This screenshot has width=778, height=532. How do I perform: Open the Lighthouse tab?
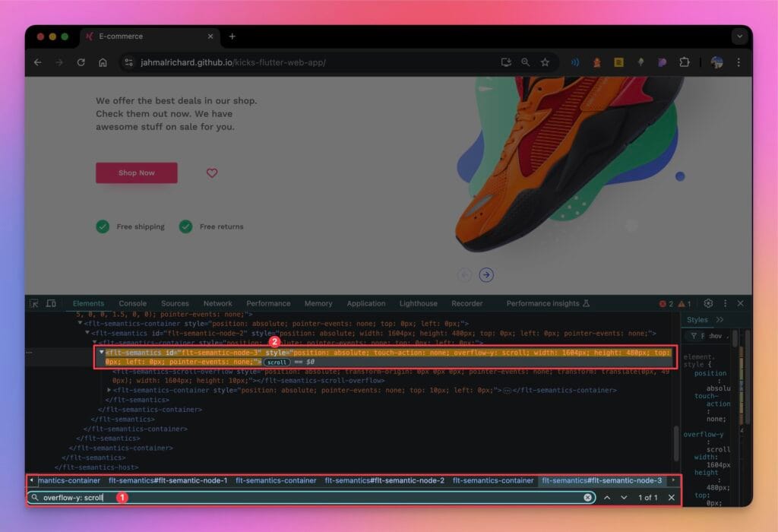pos(419,303)
